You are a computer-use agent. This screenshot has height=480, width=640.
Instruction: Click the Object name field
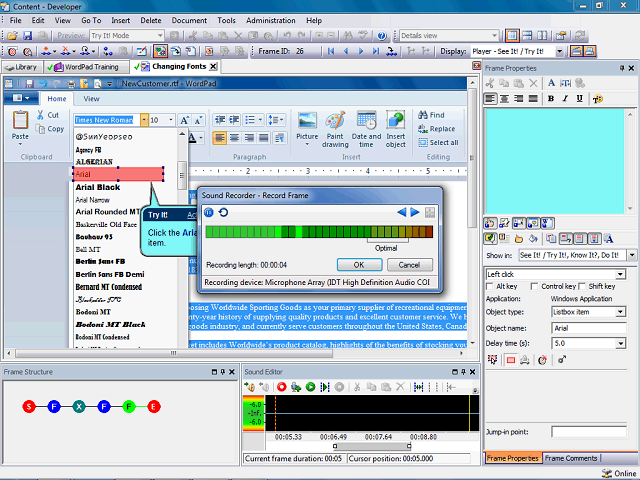coord(589,328)
